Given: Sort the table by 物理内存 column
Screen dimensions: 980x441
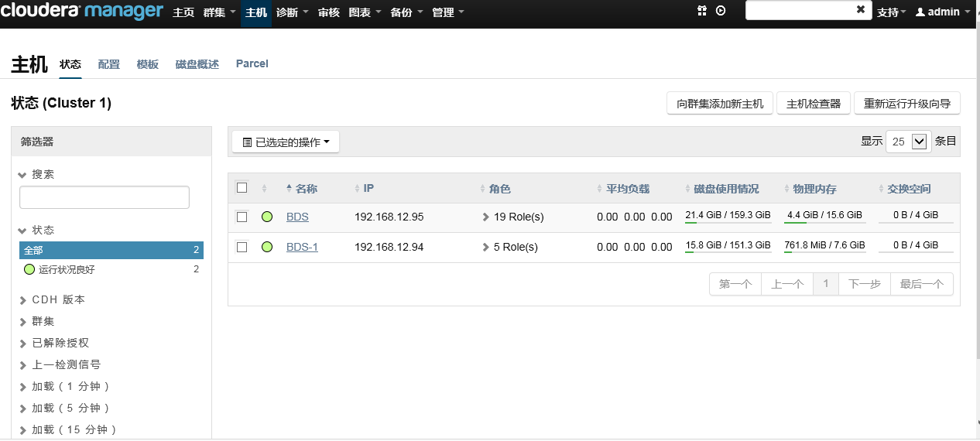Looking at the screenshot, I should coord(810,189).
